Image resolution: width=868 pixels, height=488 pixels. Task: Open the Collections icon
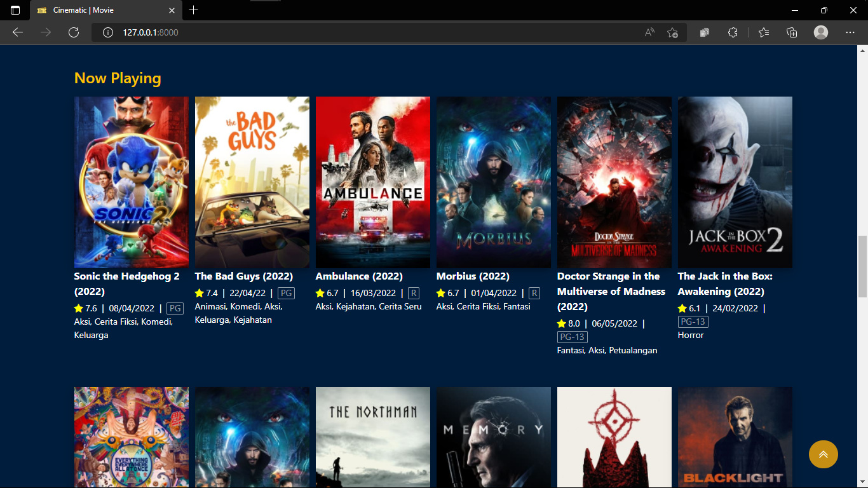(792, 32)
